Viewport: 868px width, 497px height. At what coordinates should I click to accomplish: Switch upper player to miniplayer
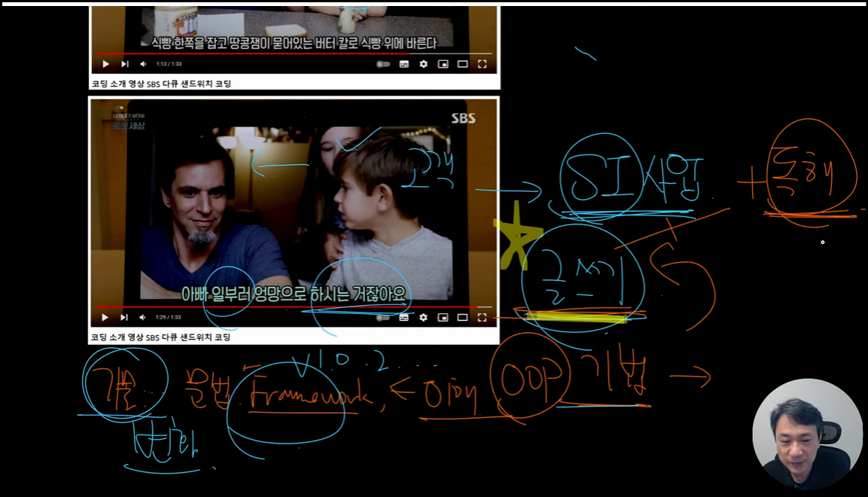[x=443, y=64]
